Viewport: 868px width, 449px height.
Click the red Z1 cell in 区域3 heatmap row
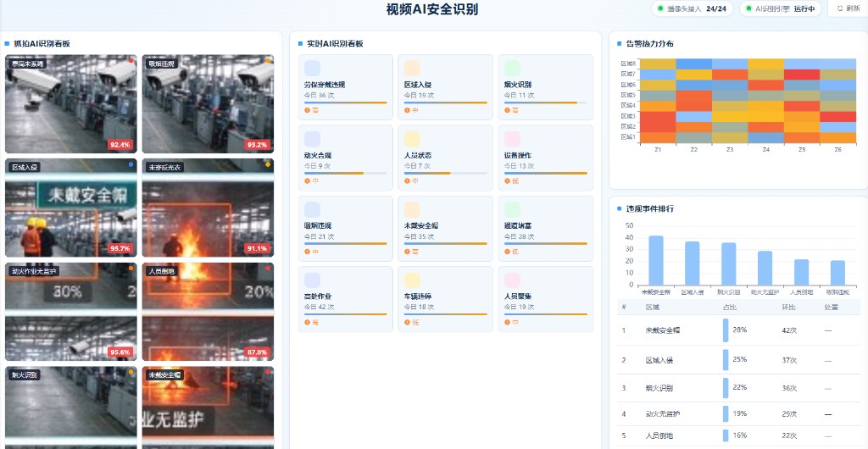(658, 117)
